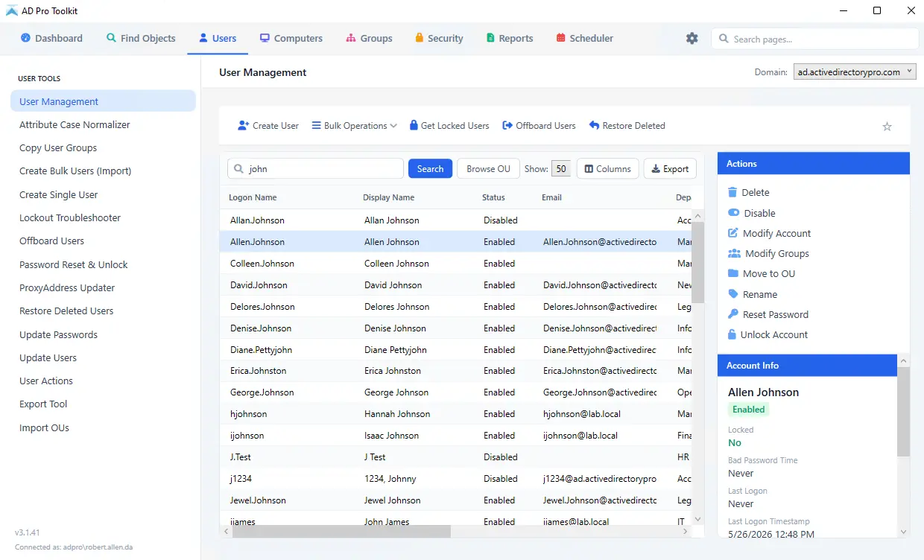
Task: Open the Domain selector combo box
Action: [855, 72]
